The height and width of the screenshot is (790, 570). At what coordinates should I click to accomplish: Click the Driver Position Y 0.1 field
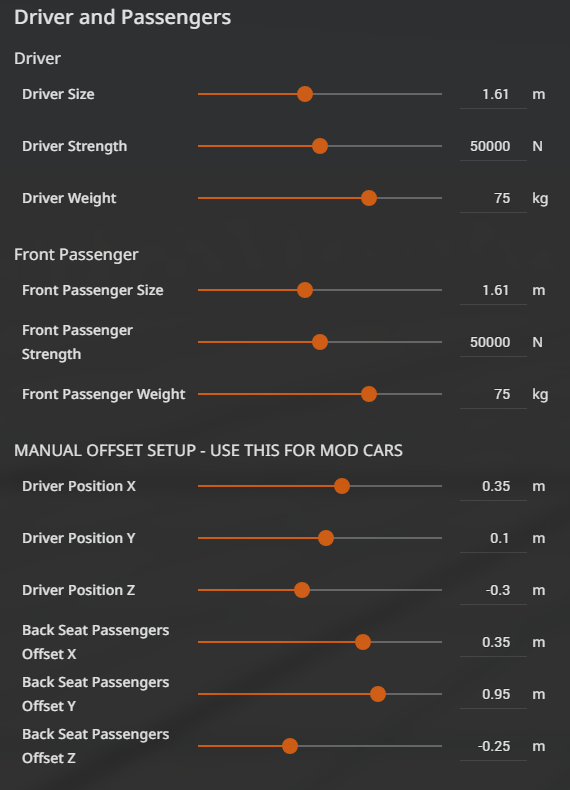tap(493, 539)
